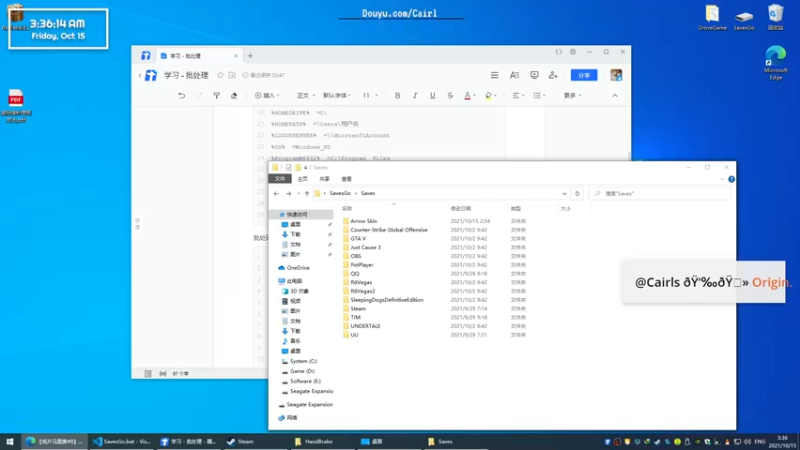
Task: Open the font color dropdown arrow
Action: (x=474, y=95)
